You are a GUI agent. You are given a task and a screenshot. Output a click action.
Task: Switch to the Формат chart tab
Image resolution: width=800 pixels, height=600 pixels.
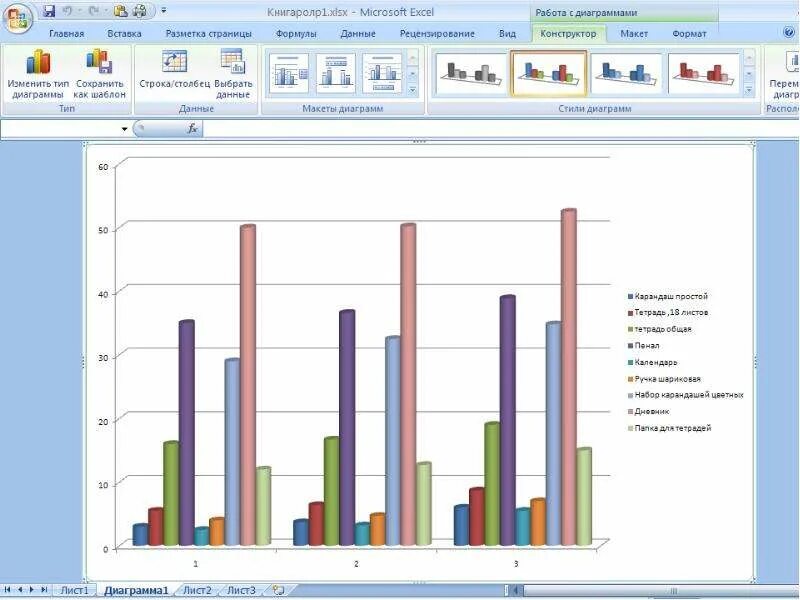click(x=689, y=34)
